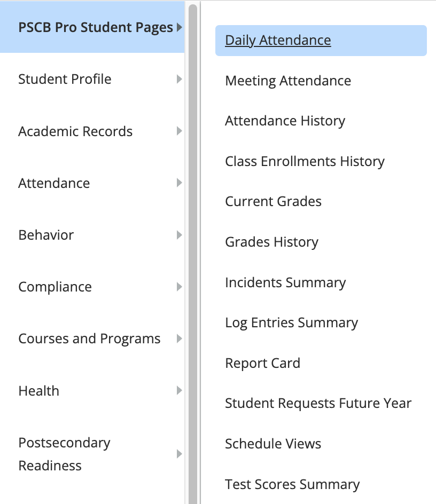
Task: Open Attendance History page
Action: pyautogui.click(x=285, y=121)
